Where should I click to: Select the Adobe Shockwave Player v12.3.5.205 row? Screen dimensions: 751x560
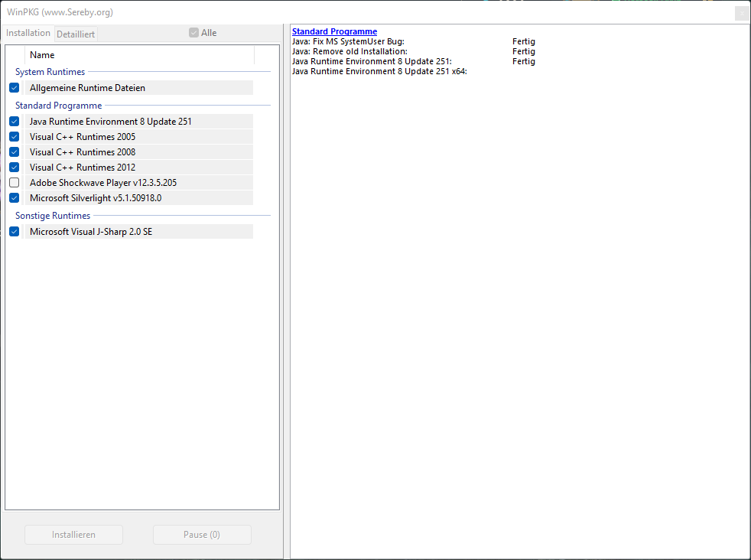(139, 183)
